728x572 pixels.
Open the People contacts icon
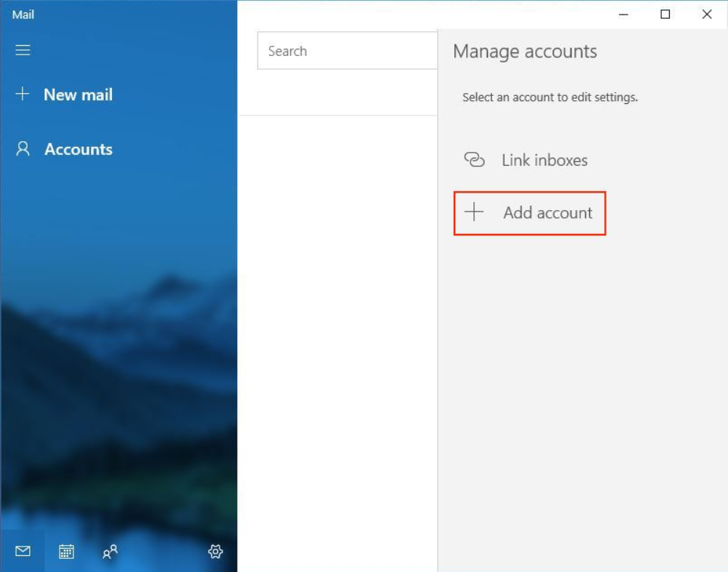click(110, 552)
